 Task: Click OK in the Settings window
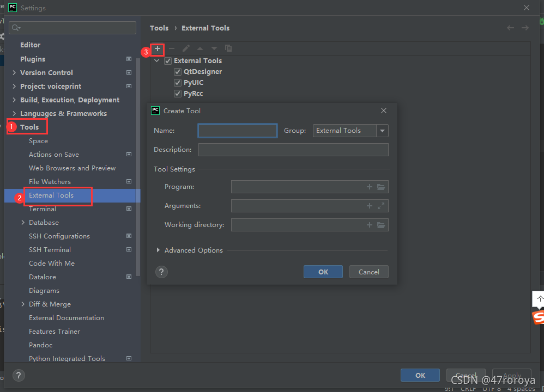(x=420, y=375)
